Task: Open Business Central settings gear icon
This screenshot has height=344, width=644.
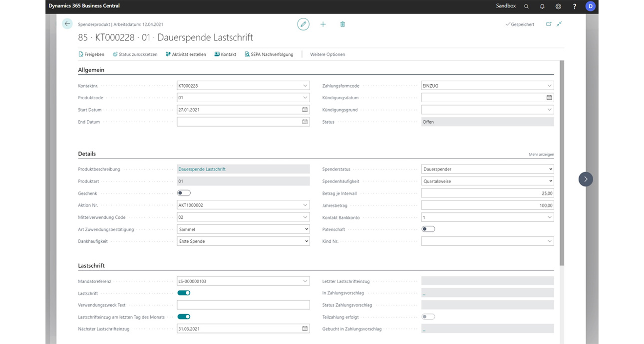Action: (x=558, y=6)
